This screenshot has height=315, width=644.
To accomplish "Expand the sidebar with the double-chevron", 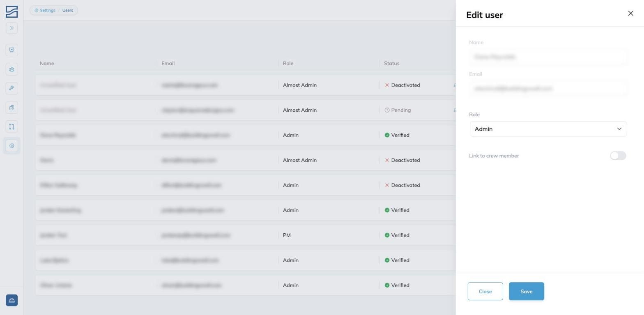I will (x=11, y=28).
